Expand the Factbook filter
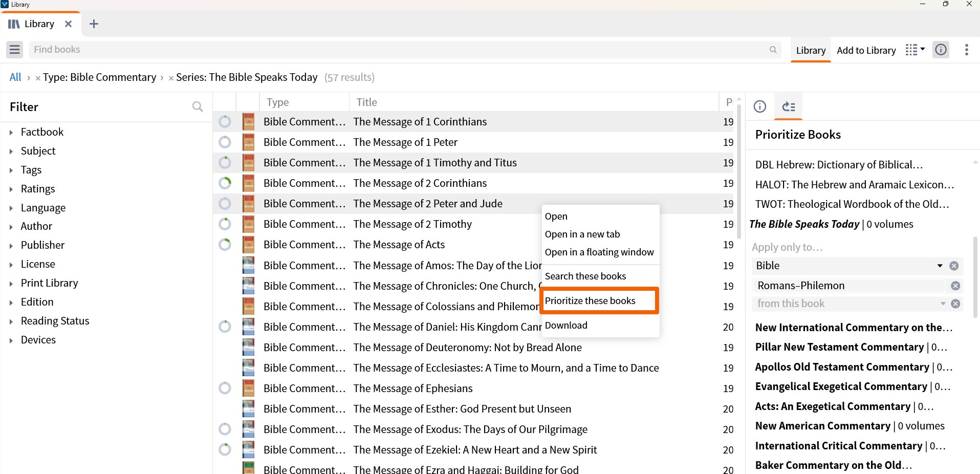This screenshot has width=980, height=474. pos(11,133)
